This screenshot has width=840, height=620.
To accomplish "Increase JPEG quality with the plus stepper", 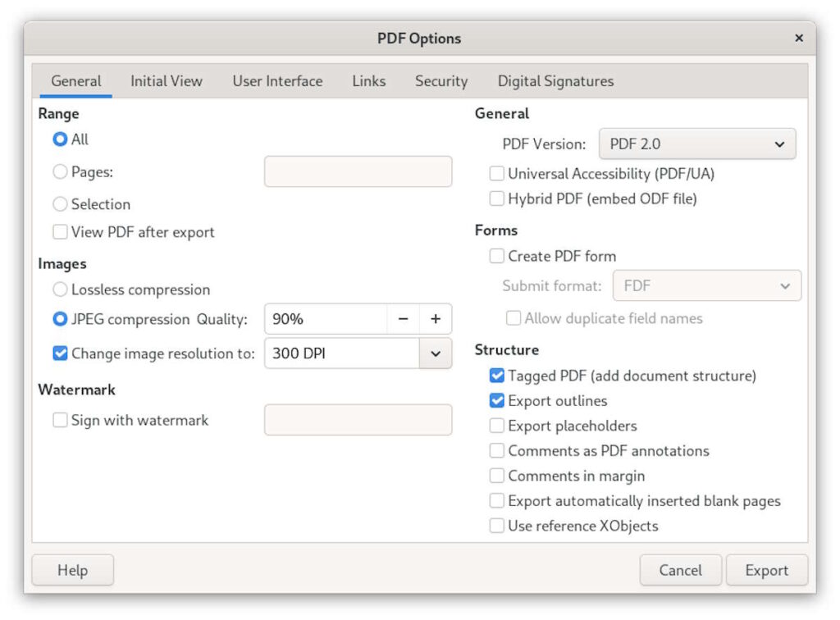I will [435, 319].
